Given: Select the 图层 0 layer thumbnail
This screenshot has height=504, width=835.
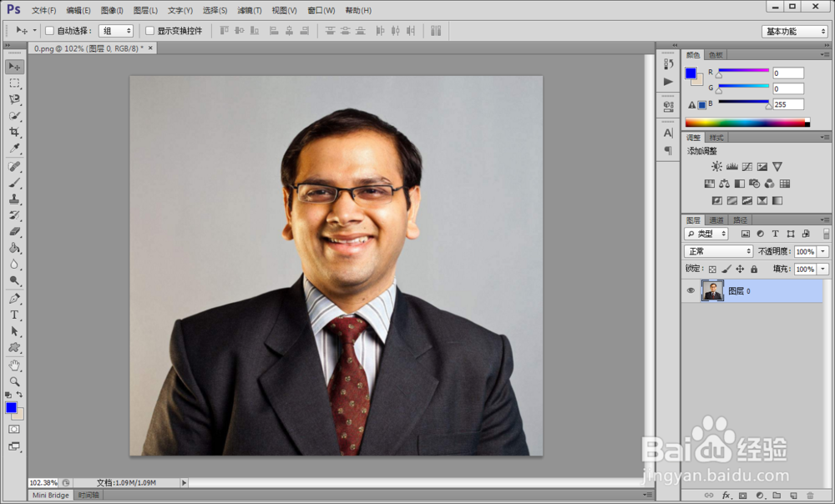Looking at the screenshot, I should [712, 291].
